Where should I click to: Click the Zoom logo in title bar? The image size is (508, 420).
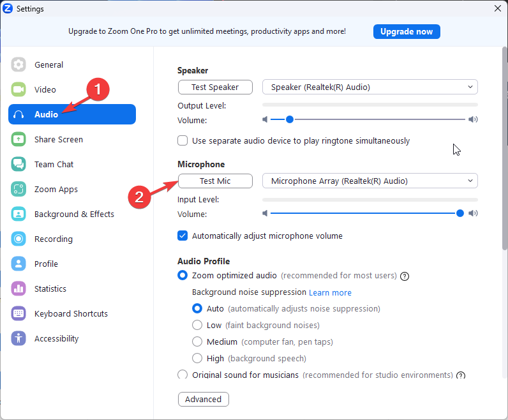8,8
